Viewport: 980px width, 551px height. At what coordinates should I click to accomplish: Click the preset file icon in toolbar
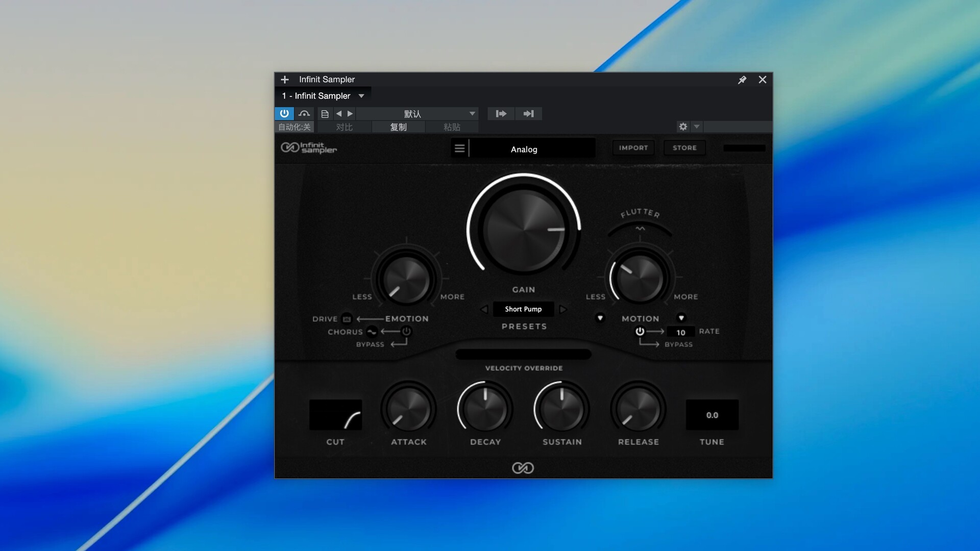325,113
